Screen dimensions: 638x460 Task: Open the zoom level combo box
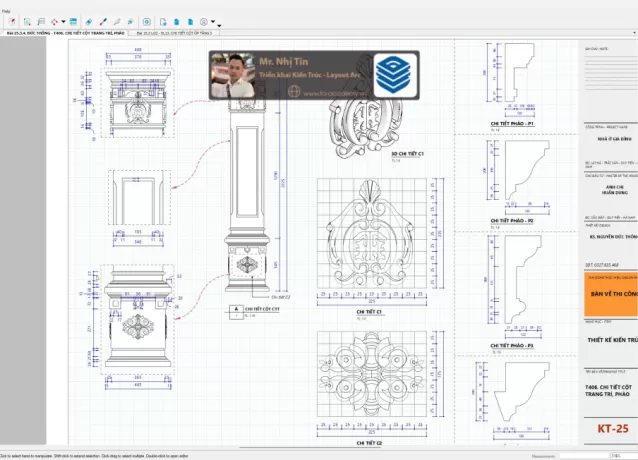(623, 456)
